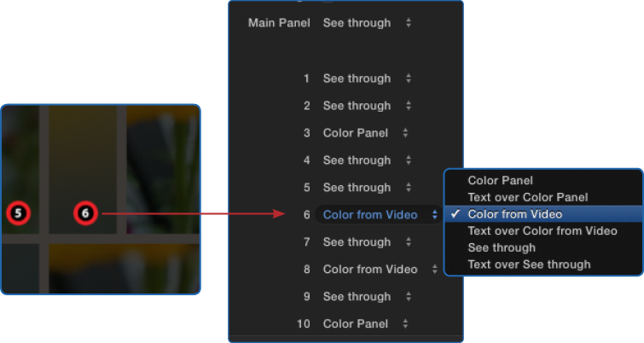The height and width of the screenshot is (343, 644).
Task: Click stepper arrows beside panel 2
Action: pos(409,106)
